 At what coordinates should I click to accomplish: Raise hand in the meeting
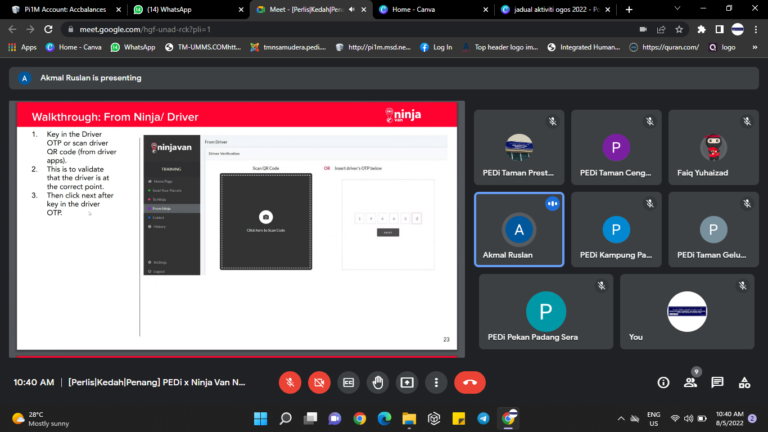tap(378, 383)
